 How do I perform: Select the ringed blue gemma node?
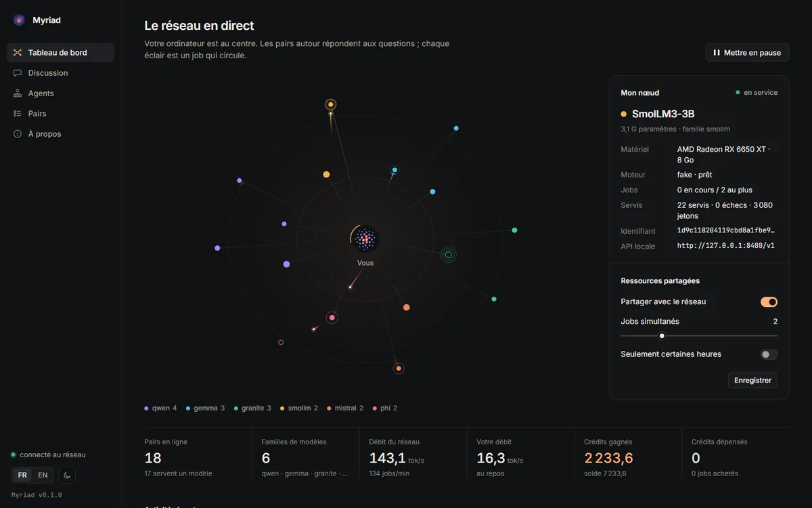(x=394, y=170)
